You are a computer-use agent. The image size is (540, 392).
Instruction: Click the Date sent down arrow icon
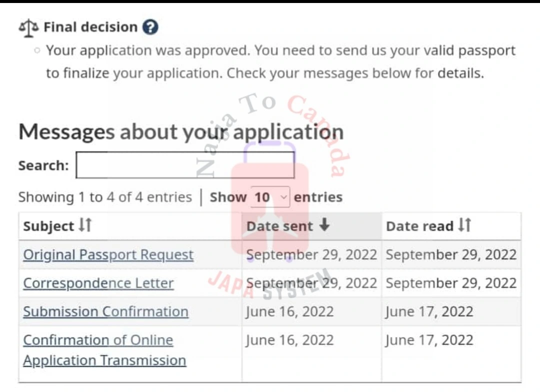click(x=324, y=225)
